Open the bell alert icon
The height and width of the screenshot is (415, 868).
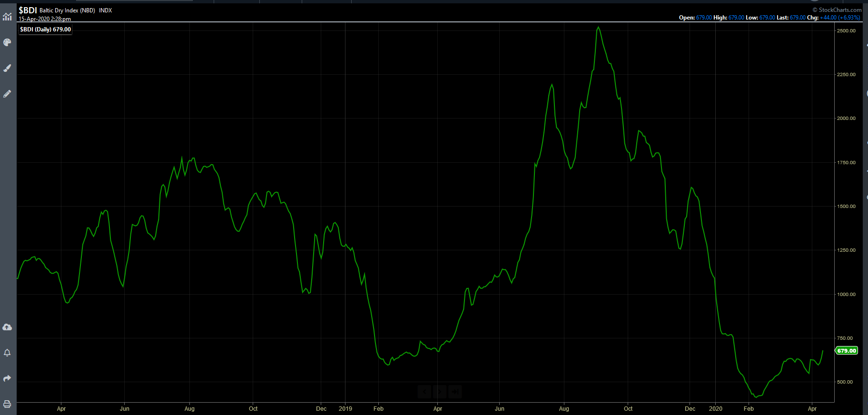pos(7,353)
